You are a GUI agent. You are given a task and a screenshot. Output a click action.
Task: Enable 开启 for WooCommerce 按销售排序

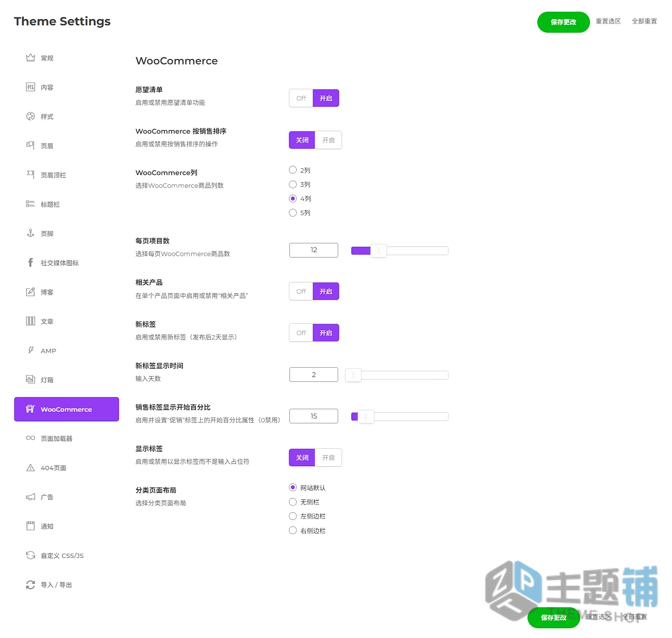tap(328, 140)
